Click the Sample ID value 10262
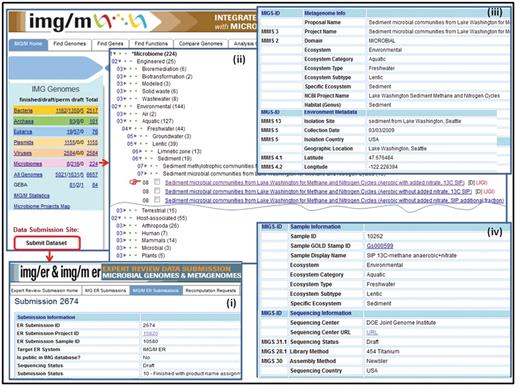 [375, 236]
